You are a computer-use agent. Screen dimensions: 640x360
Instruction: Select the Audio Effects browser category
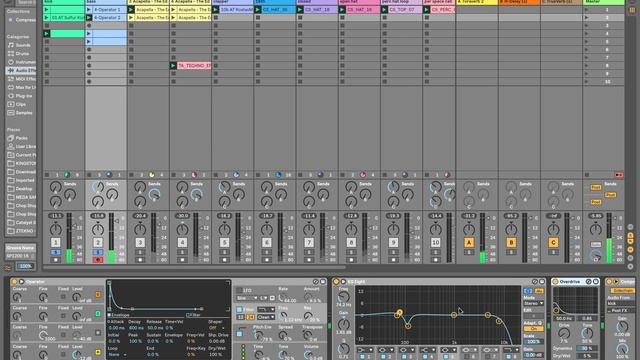(22, 70)
